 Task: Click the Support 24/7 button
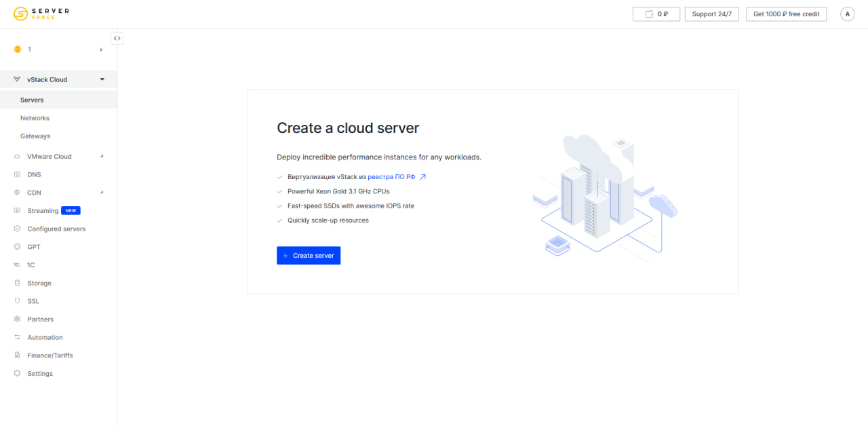(712, 14)
